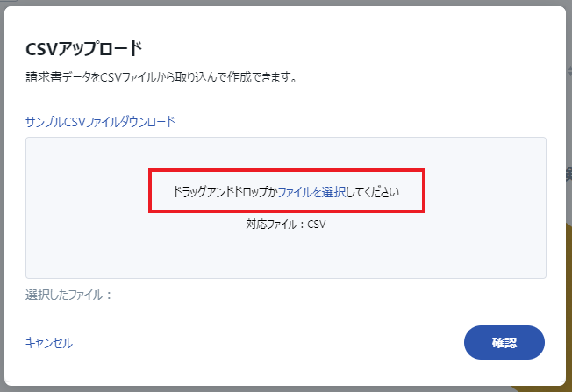Click the dimmed backdrop behind the dialog
The image size is (572, 392).
pyautogui.click(x=286, y=3)
